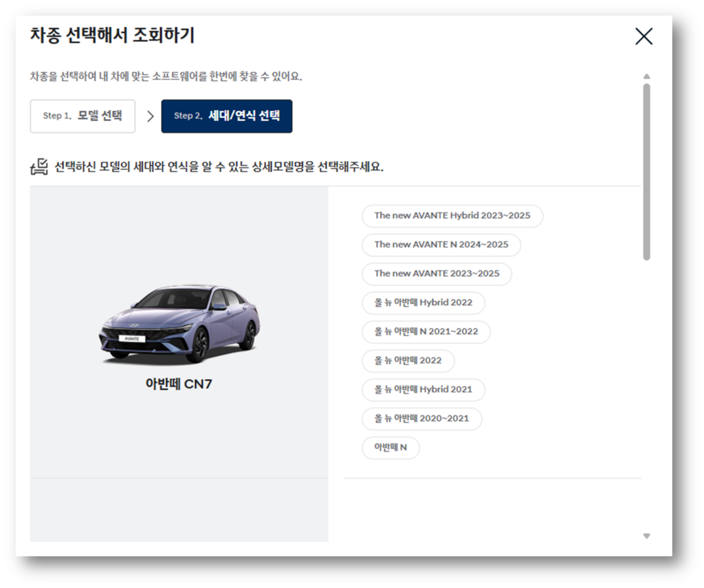Screen dimensions: 704x588
Task: Choose 올 뉴 아반떼 Hybrid 2022
Action: point(423,303)
